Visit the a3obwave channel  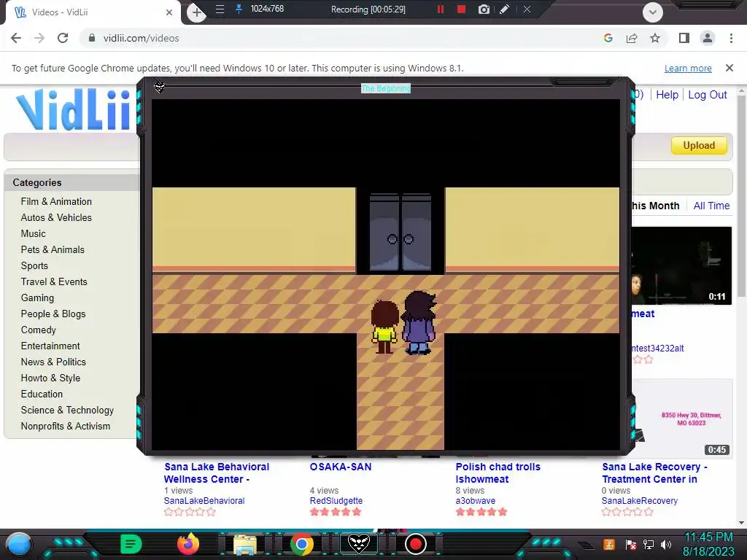click(x=475, y=501)
